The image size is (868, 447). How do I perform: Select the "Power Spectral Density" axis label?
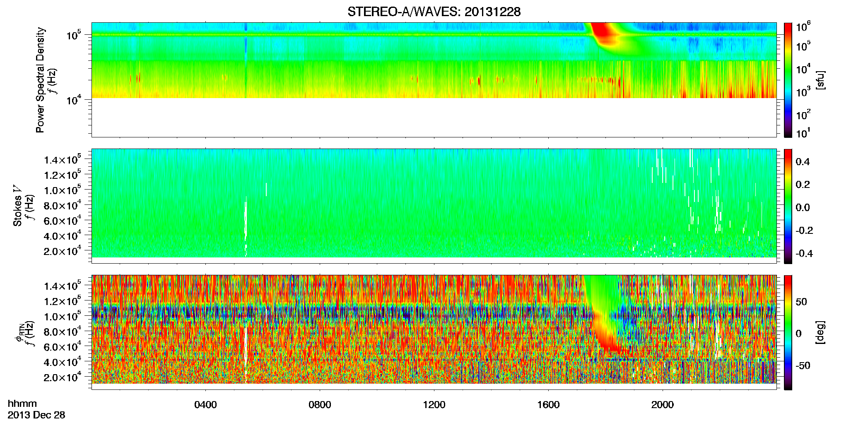40,80
